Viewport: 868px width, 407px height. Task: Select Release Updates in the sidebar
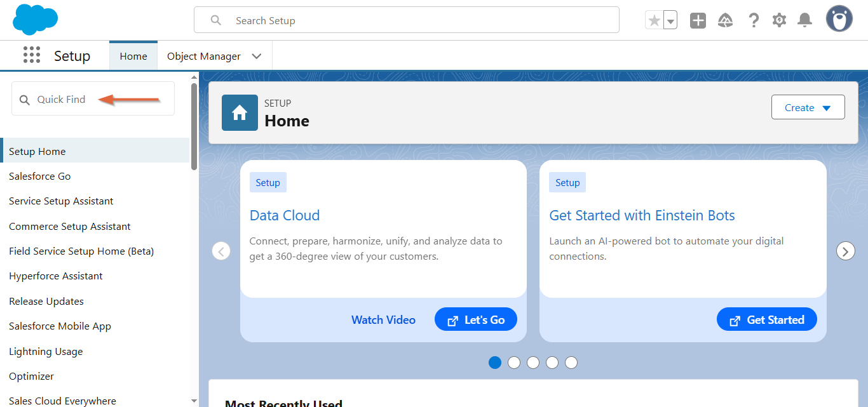pos(46,301)
